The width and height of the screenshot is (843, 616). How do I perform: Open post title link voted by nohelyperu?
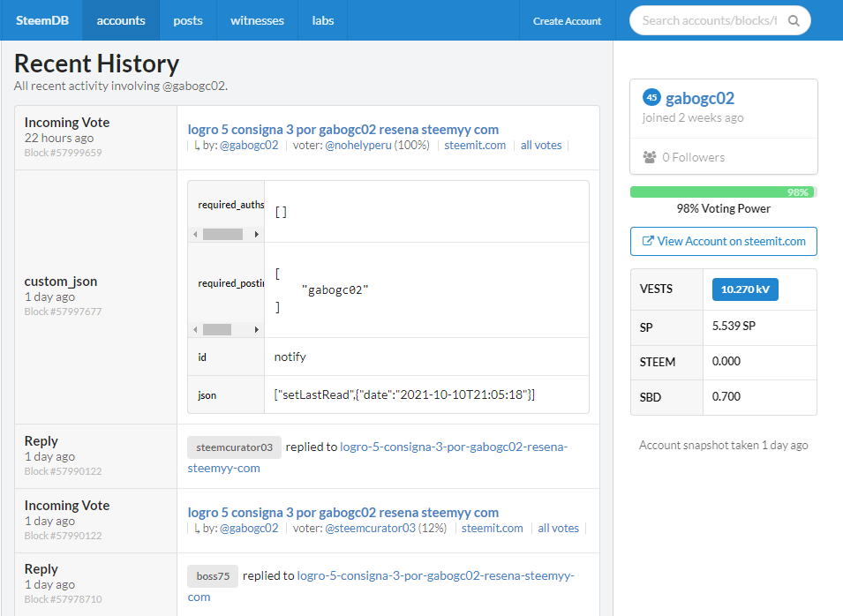[343, 130]
